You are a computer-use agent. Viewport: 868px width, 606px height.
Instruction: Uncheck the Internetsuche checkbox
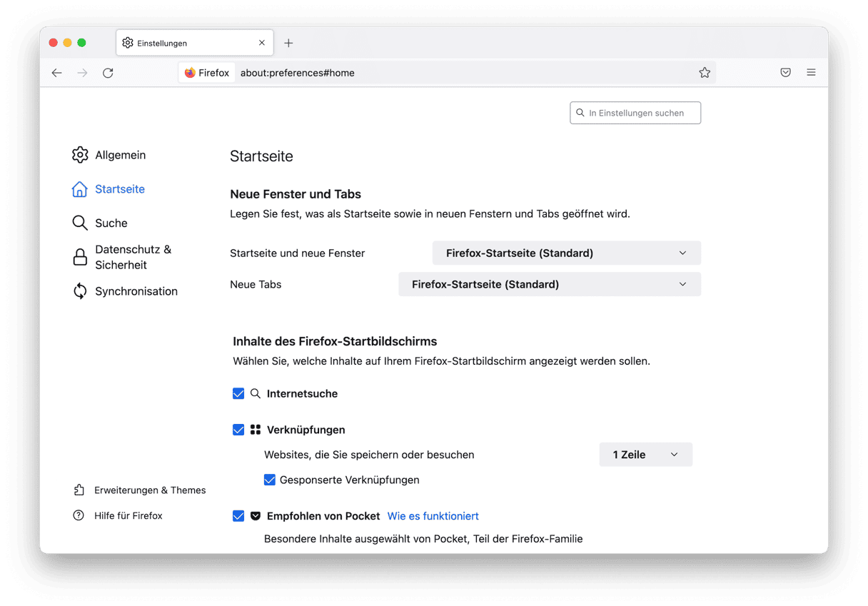[238, 393]
